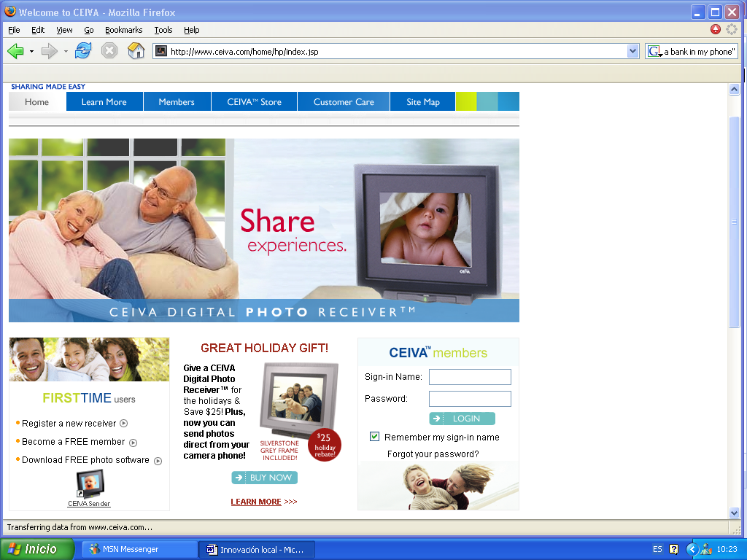Click 'Become a FREE member' link
Image resolution: width=747 pixels, height=560 pixels.
tap(74, 442)
